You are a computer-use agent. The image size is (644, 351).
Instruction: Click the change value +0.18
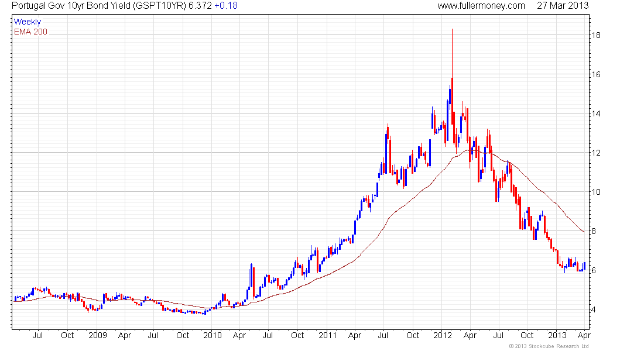[x=226, y=5]
